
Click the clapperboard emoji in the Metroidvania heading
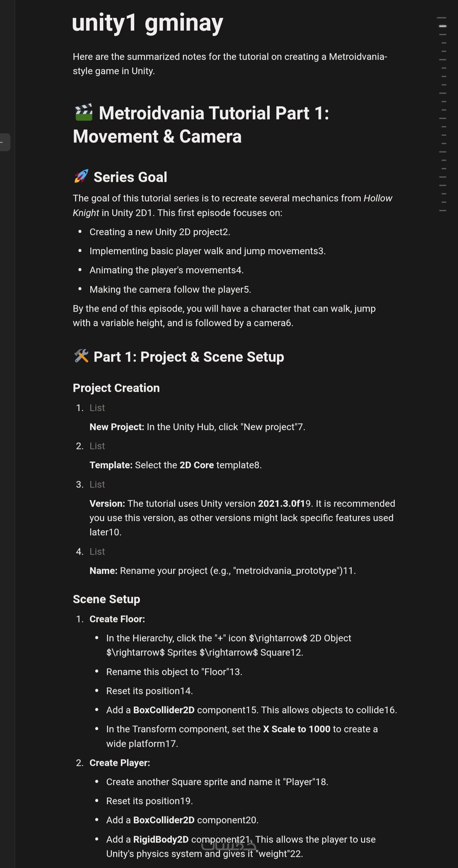[84, 113]
